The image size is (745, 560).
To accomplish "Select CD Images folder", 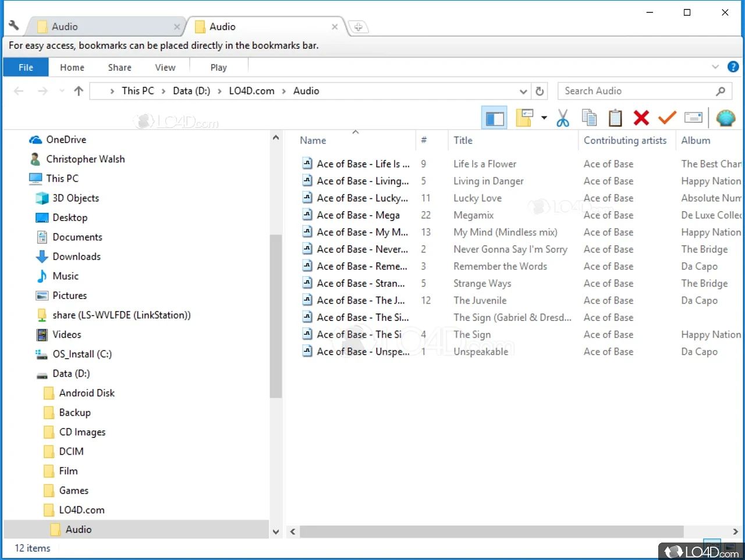I will (82, 431).
